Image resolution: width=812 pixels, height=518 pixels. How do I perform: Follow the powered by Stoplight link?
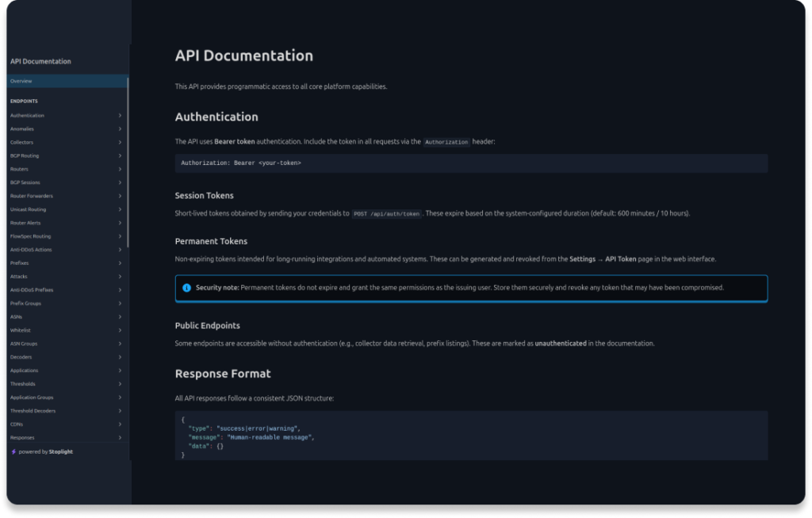click(x=45, y=452)
